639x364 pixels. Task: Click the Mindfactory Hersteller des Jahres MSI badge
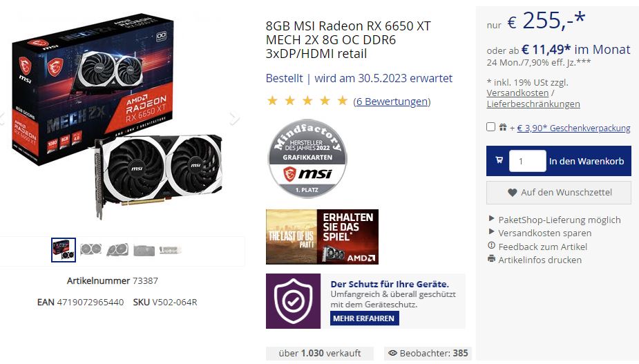307,159
